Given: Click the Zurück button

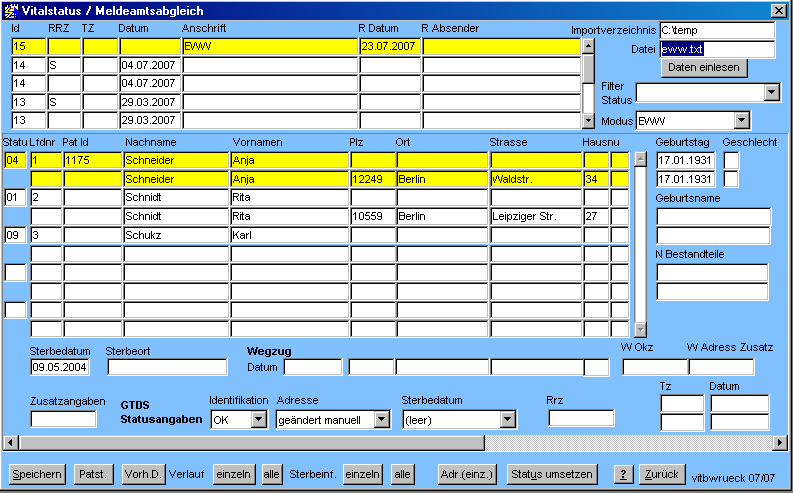Looking at the screenshot, I should pos(661,474).
